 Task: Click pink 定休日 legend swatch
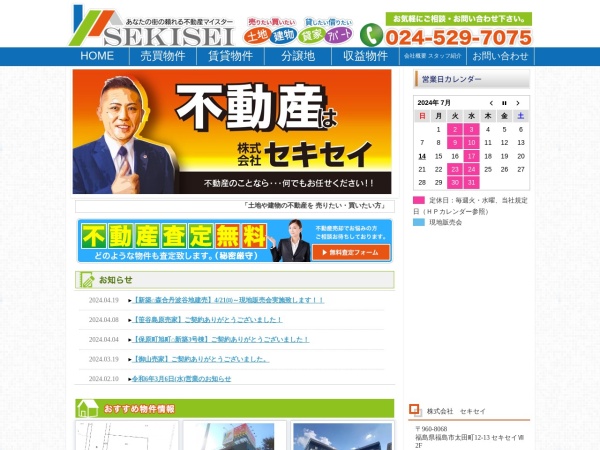pos(419,200)
